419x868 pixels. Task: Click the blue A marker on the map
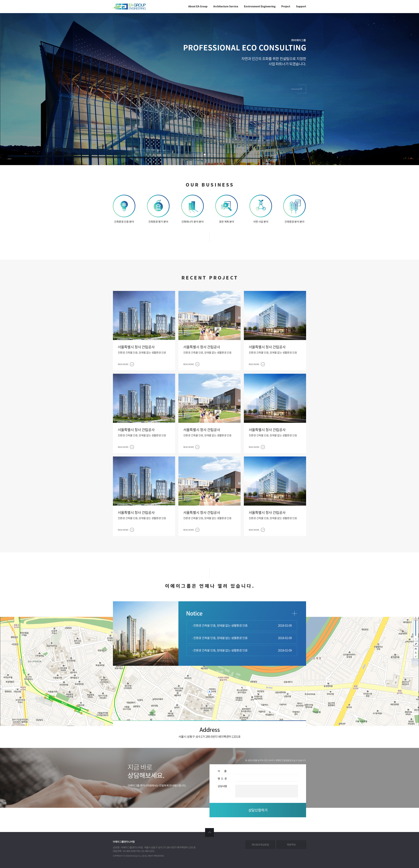click(x=209, y=692)
